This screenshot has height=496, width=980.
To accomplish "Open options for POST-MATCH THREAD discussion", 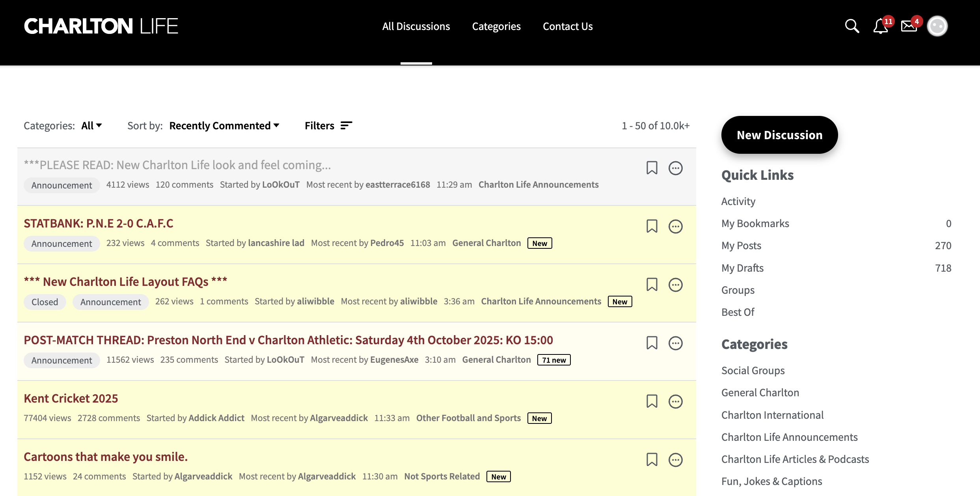I will [x=675, y=343].
